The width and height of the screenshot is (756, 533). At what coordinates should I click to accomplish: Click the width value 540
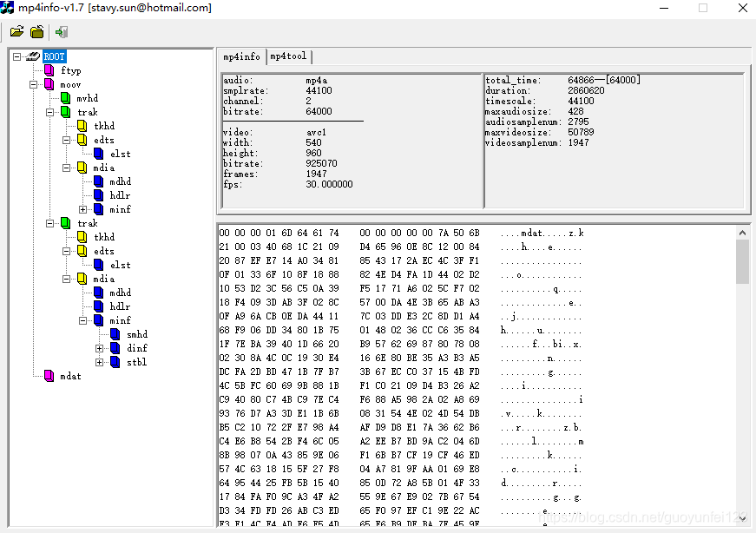click(313, 142)
